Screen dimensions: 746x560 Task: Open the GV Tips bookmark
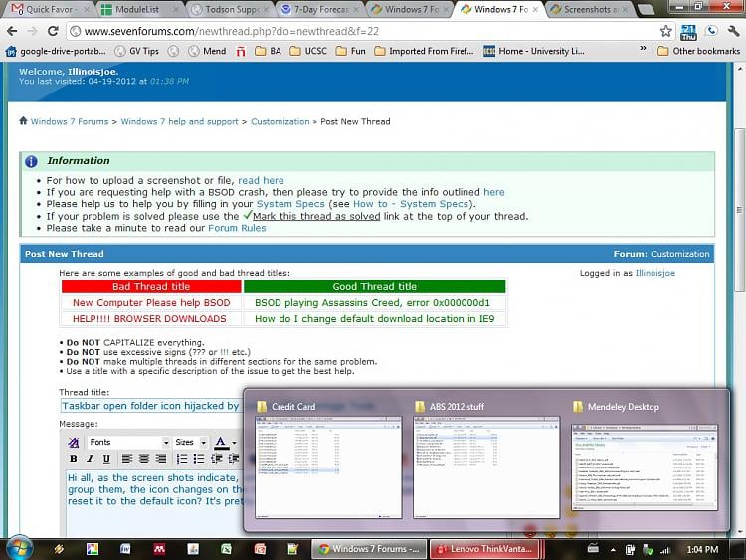[x=137, y=51]
